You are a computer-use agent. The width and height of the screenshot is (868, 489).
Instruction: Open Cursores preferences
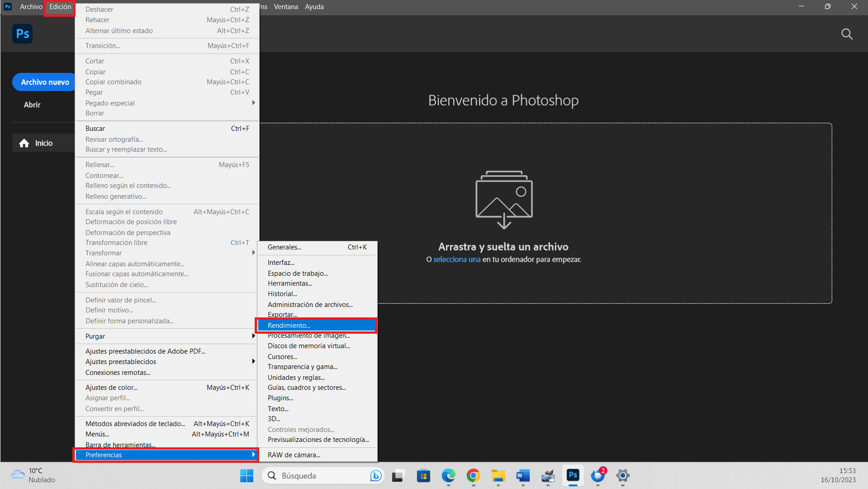317,357
